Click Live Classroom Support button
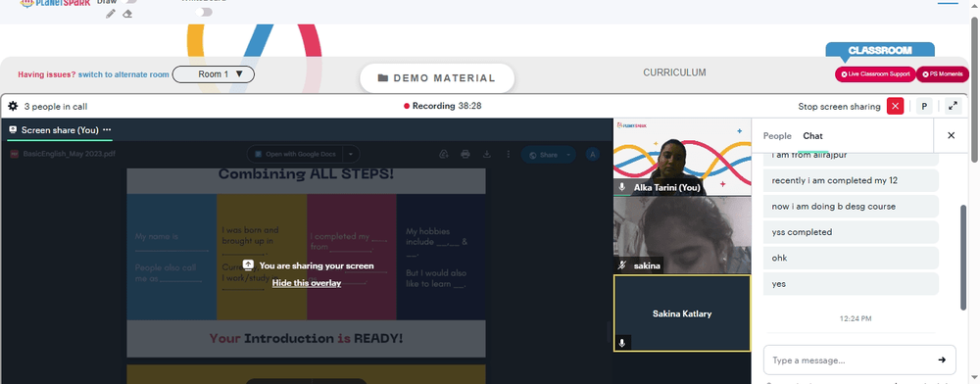980x384 pixels. coord(875,74)
